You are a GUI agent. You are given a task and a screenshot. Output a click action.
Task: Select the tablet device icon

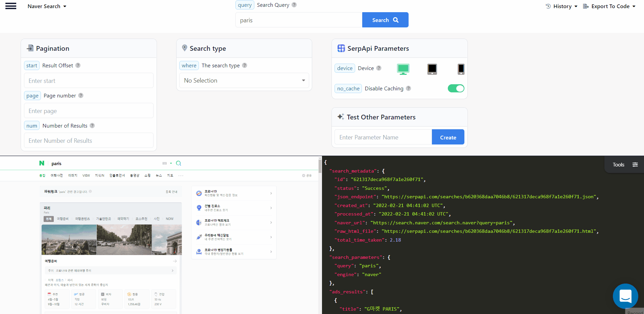click(432, 69)
